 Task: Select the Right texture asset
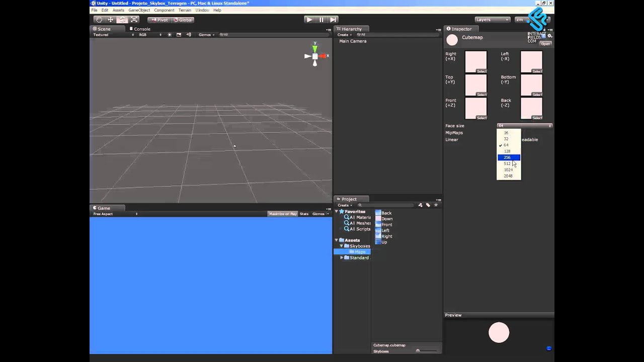(384, 236)
